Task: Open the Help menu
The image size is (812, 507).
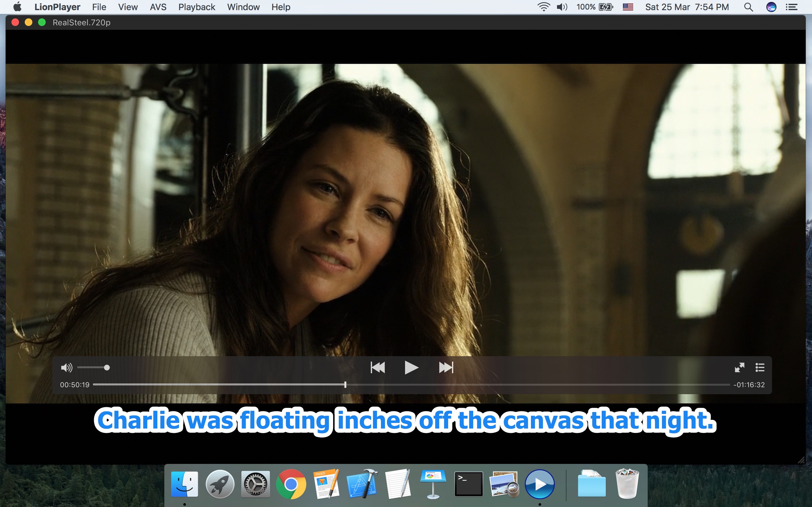Action: [x=281, y=7]
